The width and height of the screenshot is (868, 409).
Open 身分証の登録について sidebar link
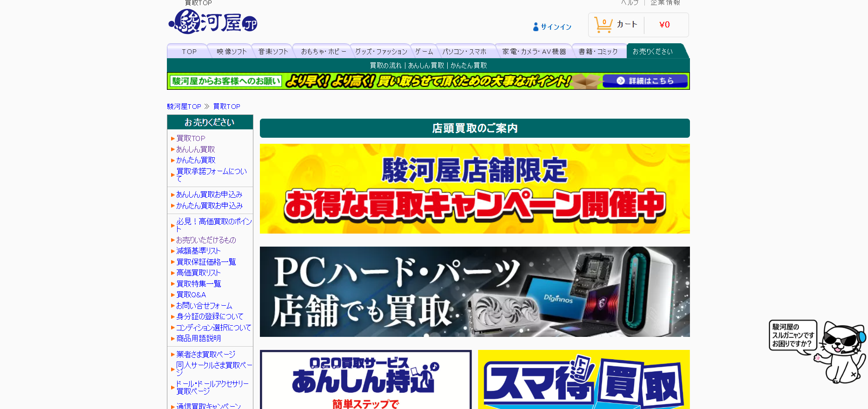pyautogui.click(x=210, y=316)
